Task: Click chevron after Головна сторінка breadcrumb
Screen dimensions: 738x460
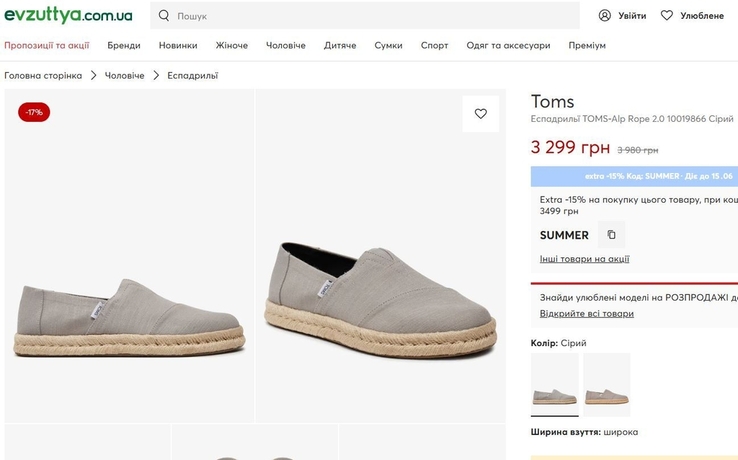Action: click(93, 75)
